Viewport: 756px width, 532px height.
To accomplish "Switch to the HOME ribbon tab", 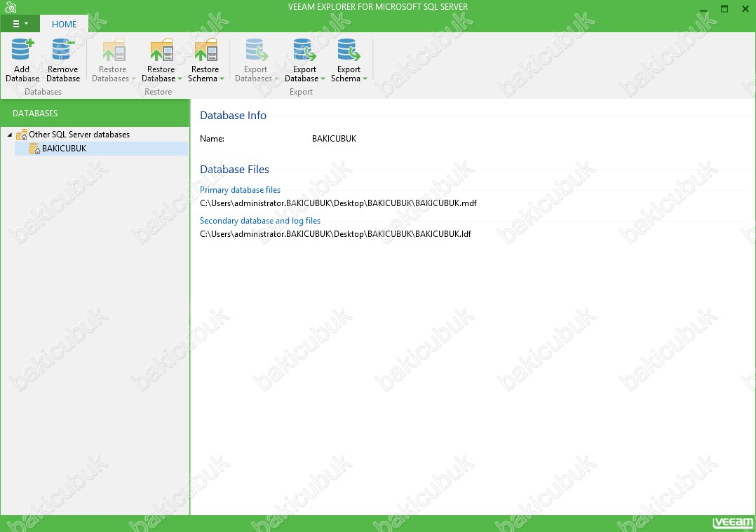I will coord(64,24).
